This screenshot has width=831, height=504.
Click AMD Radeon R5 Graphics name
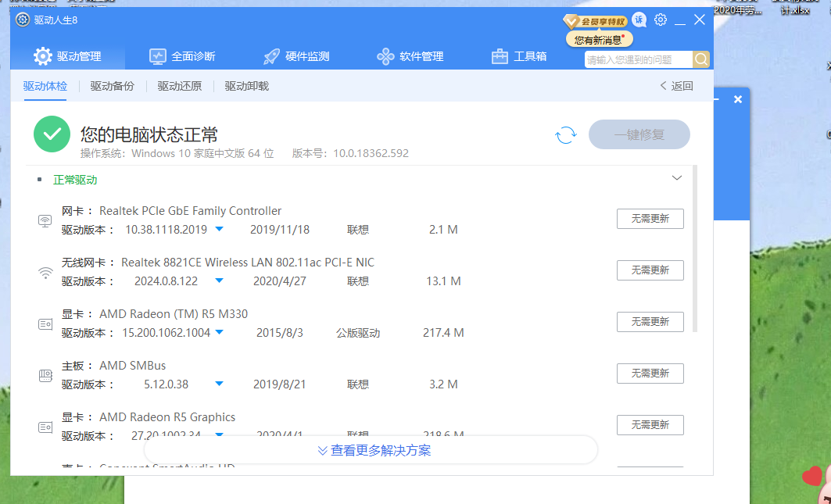167,417
